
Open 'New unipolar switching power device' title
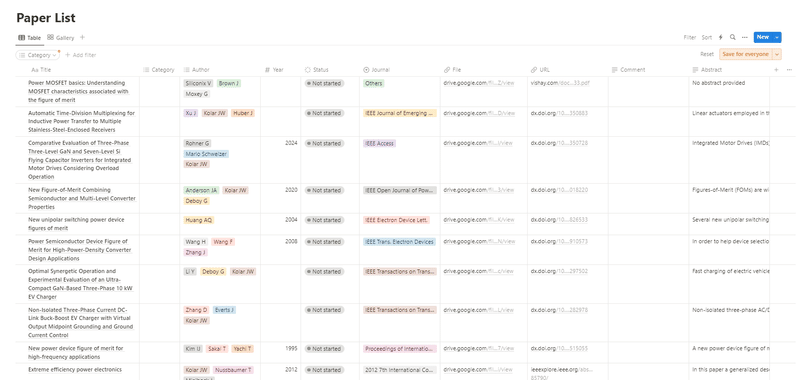point(76,224)
